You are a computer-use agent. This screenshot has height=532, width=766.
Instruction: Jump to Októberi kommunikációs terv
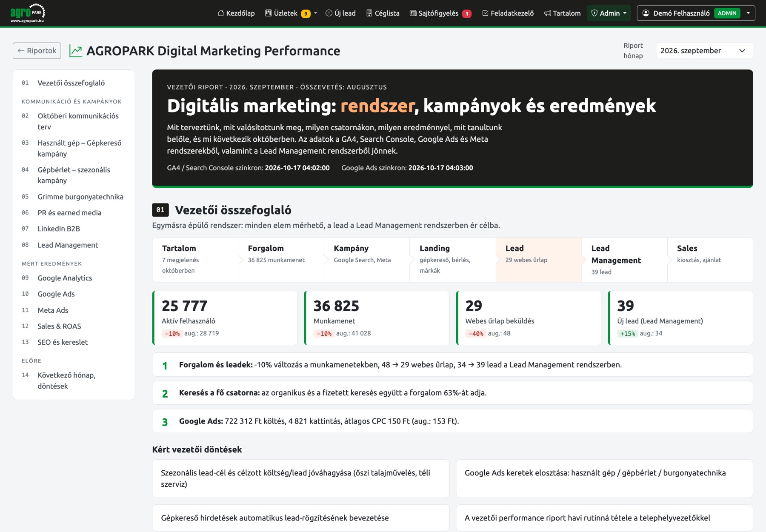74,121
